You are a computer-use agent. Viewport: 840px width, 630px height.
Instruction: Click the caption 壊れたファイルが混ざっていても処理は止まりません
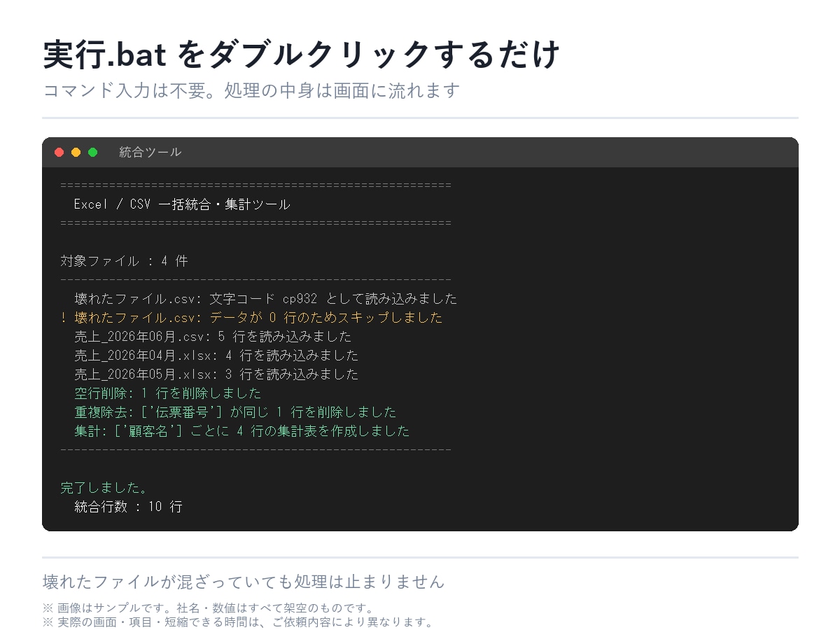[244, 582]
